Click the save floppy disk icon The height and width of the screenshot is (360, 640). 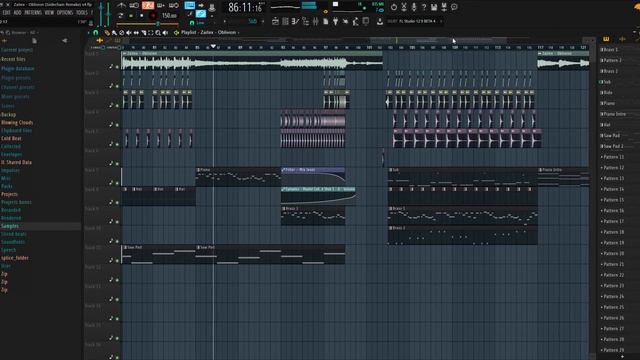click(x=434, y=7)
